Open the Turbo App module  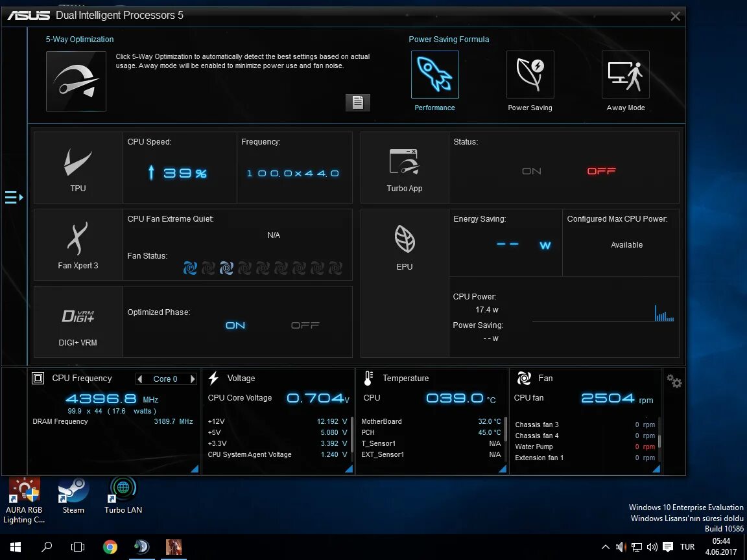[x=405, y=168]
